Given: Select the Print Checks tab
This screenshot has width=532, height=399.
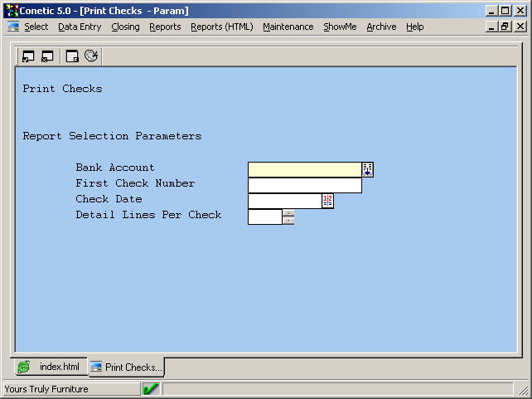Looking at the screenshot, I should click(x=127, y=367).
